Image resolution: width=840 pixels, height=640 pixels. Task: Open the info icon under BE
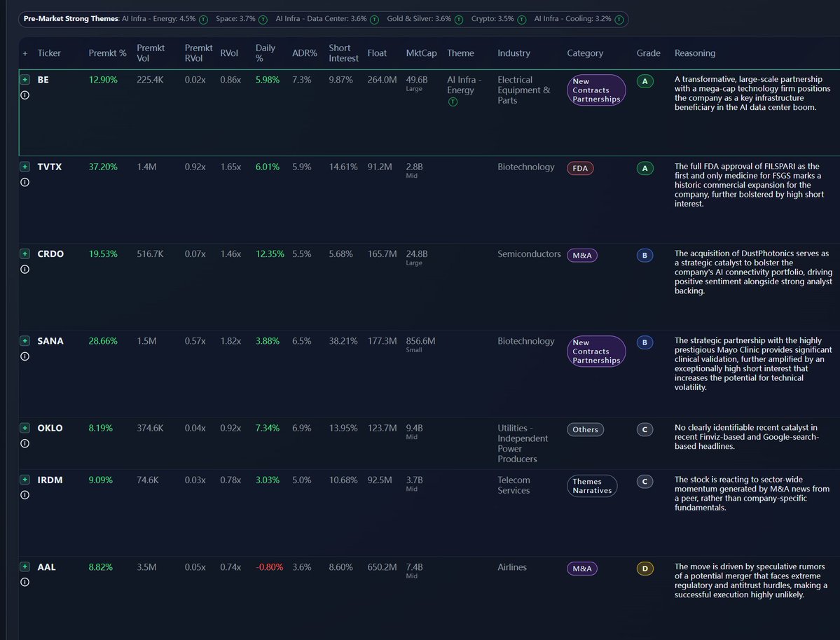coord(25,95)
